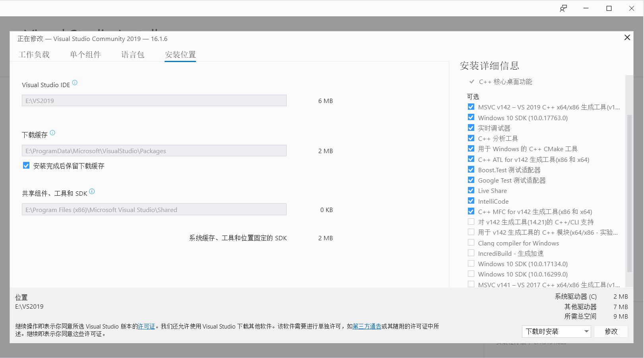Toggle 安装完成后保留下载缓存 checkbox
The image size is (644, 358).
tap(26, 165)
